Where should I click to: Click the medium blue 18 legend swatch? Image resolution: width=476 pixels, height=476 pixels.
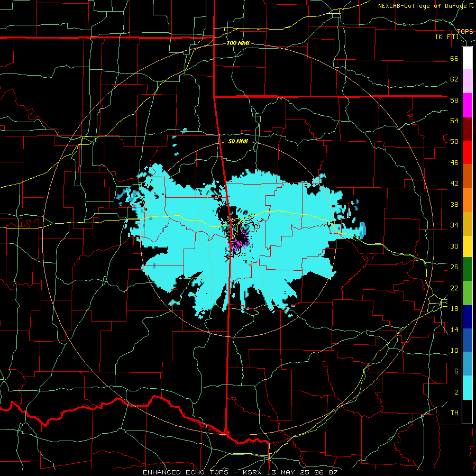point(467,340)
